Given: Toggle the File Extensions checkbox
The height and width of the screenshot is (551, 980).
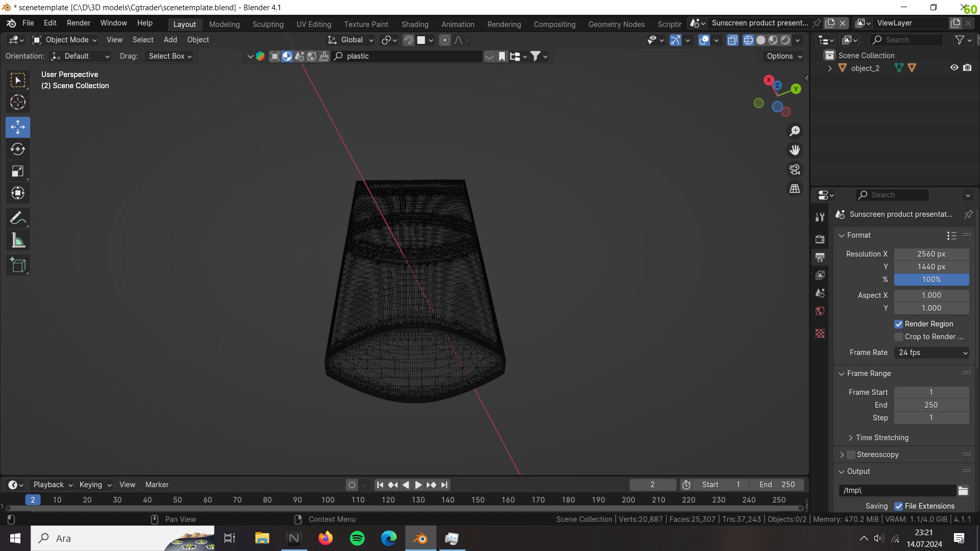Looking at the screenshot, I should (x=898, y=506).
